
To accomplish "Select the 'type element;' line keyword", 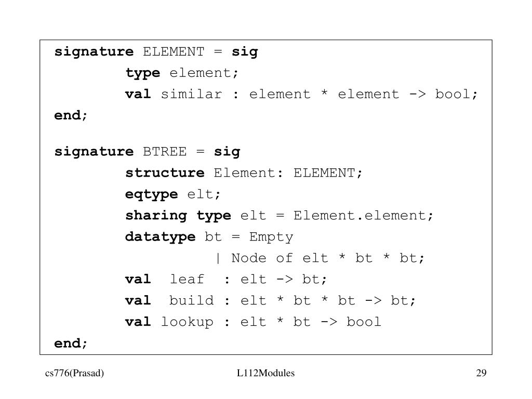I will click(x=142, y=73).
